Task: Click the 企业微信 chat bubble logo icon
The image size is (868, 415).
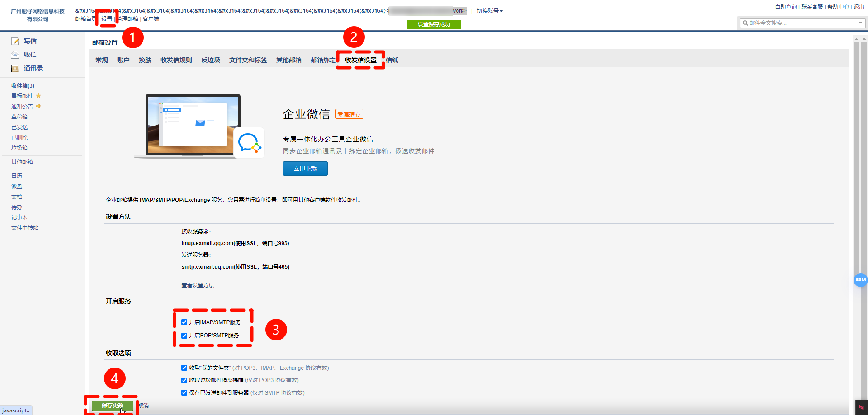Action: tap(249, 142)
